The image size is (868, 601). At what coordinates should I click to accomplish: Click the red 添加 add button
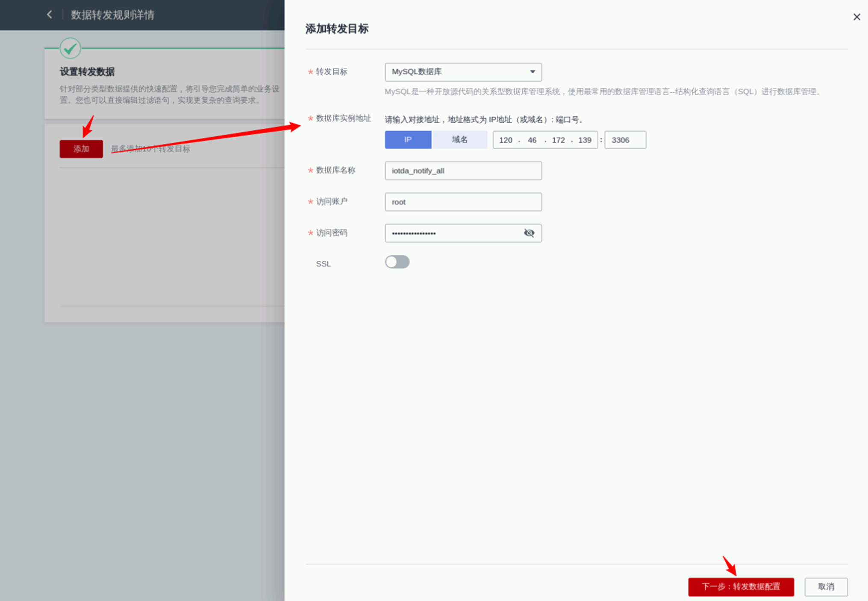pyautogui.click(x=81, y=149)
